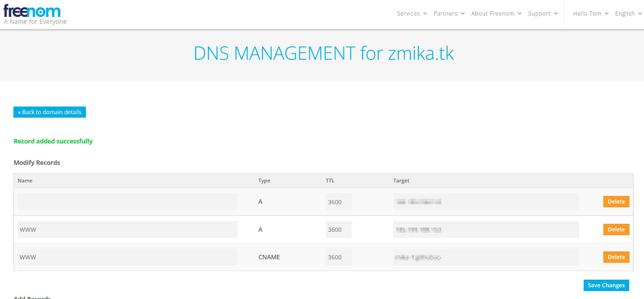The image size is (644, 299).
Task: Click Back to domain details button
Action: point(50,112)
